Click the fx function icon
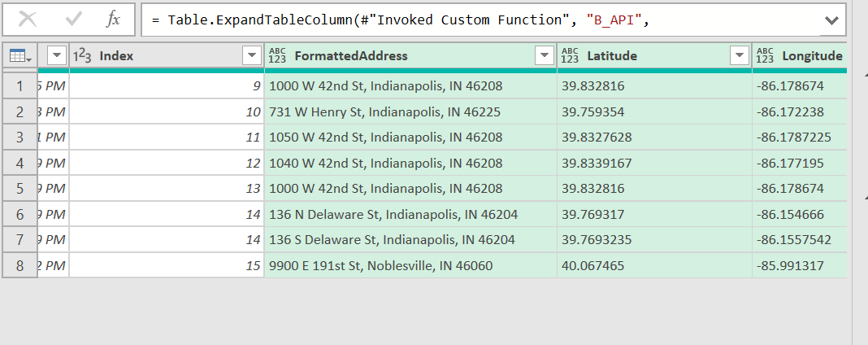The height and width of the screenshot is (345, 868). [113, 20]
